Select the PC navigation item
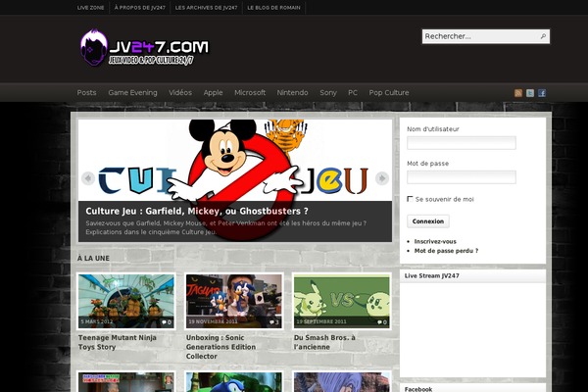588x392 pixels. click(353, 93)
